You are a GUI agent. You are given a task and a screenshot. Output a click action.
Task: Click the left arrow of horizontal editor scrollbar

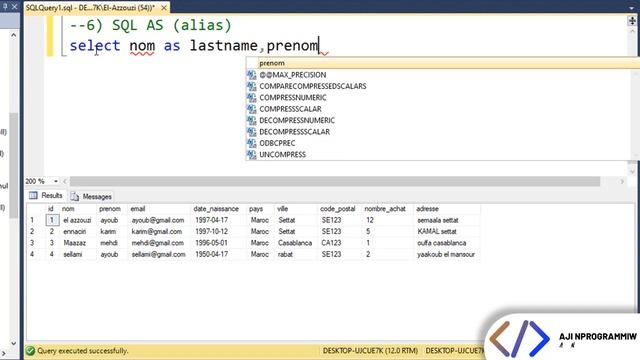[x=64, y=181]
